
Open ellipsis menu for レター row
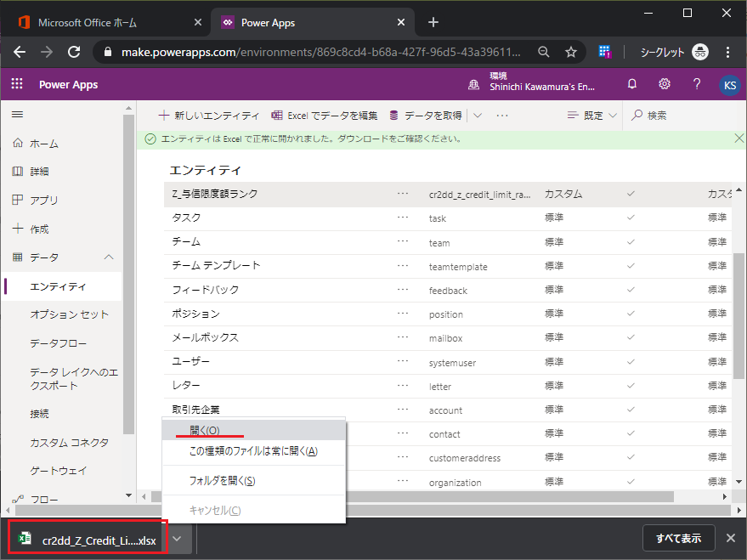point(403,385)
